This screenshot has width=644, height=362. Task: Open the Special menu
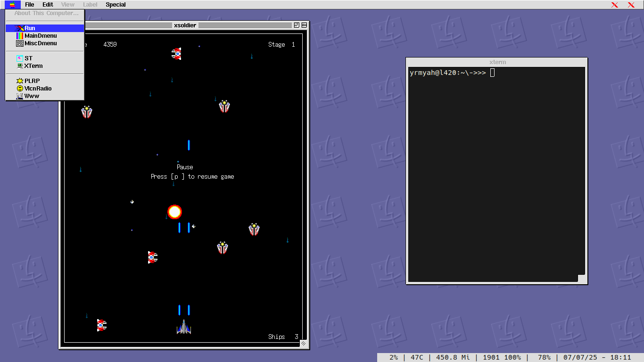[116, 5]
